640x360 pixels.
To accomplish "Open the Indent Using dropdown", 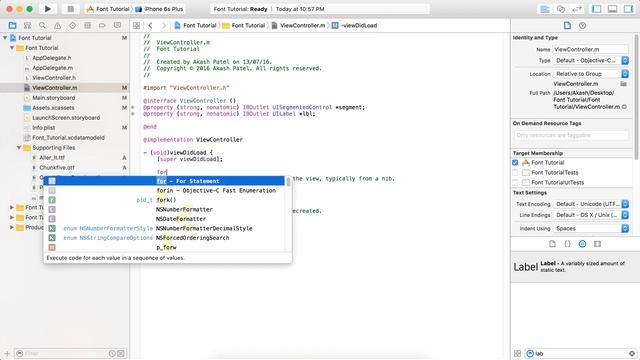I will click(591, 229).
